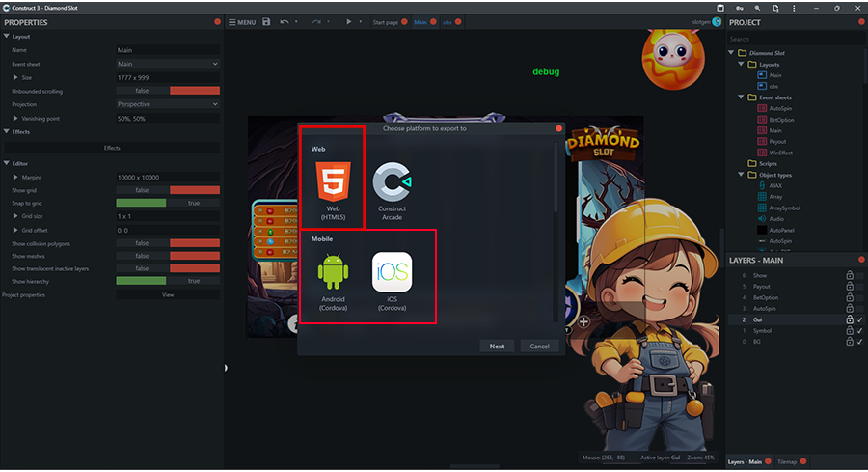Toggle visibility of Show layer
This screenshot has width=868, height=472.
(x=859, y=275)
